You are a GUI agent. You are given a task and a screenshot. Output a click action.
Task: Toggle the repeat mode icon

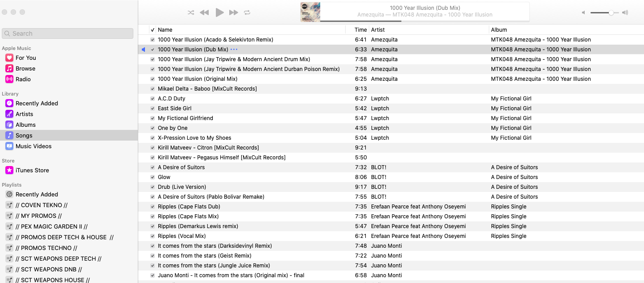coord(247,12)
